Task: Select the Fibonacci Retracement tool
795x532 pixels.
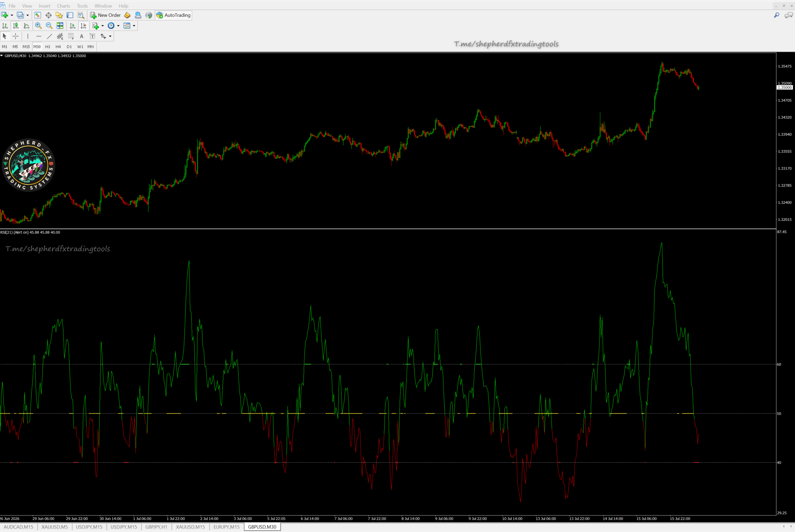Action: tap(71, 36)
